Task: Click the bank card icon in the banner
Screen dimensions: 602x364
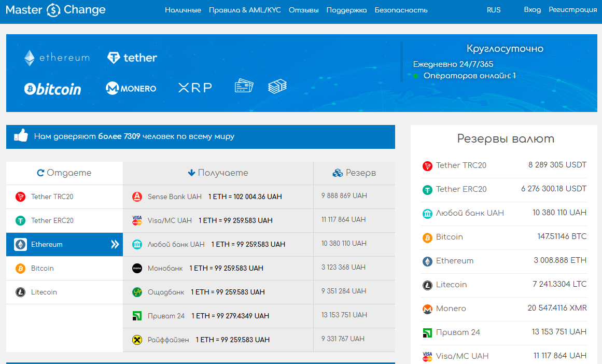Action: tap(244, 86)
